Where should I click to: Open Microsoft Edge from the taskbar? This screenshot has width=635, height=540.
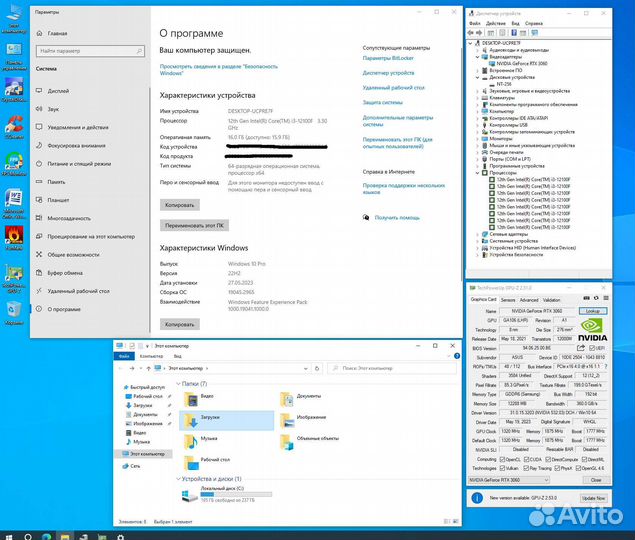pos(47,537)
